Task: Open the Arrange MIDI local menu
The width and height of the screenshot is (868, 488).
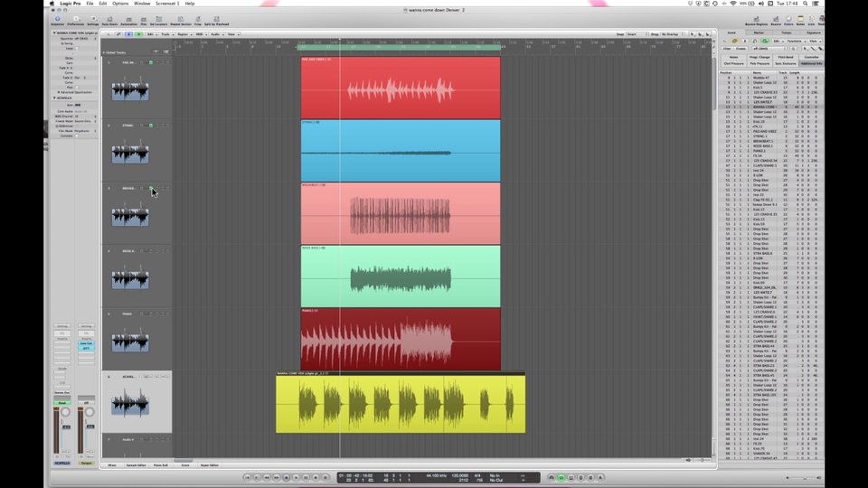Action: (201, 34)
